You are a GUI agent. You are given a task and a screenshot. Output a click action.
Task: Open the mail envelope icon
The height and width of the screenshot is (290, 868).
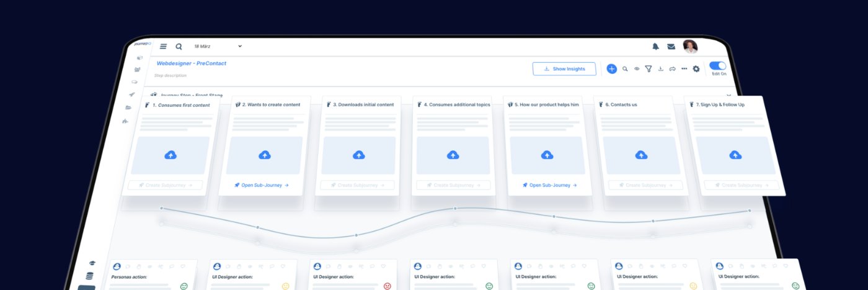point(671,47)
